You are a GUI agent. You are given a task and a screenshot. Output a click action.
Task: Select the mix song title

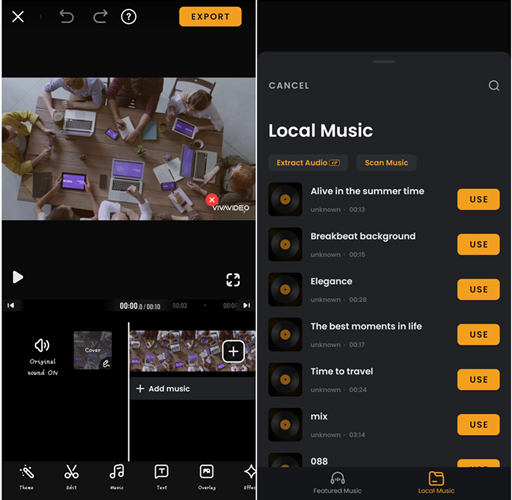(319, 417)
